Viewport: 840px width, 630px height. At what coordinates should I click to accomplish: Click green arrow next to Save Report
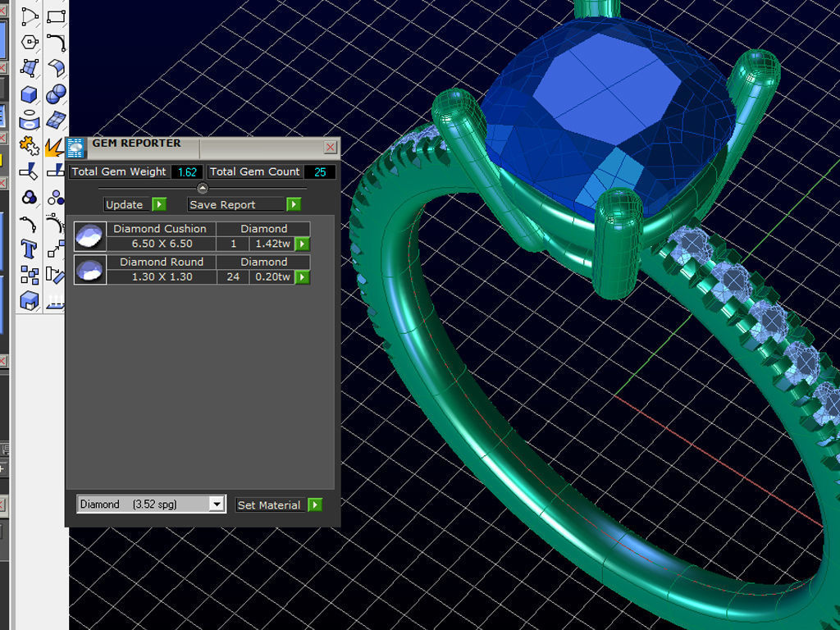(x=294, y=204)
